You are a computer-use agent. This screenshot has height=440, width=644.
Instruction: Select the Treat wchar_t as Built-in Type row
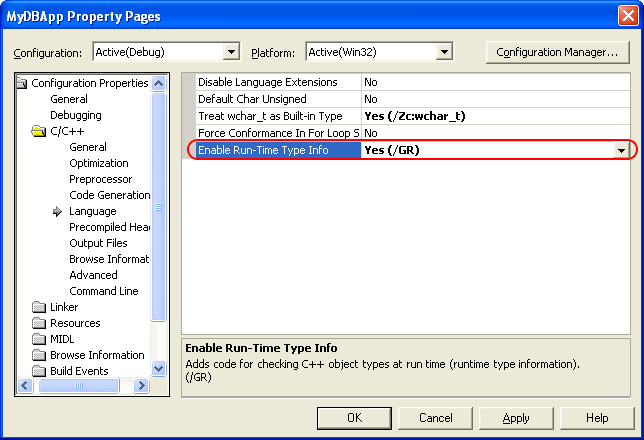(270, 116)
